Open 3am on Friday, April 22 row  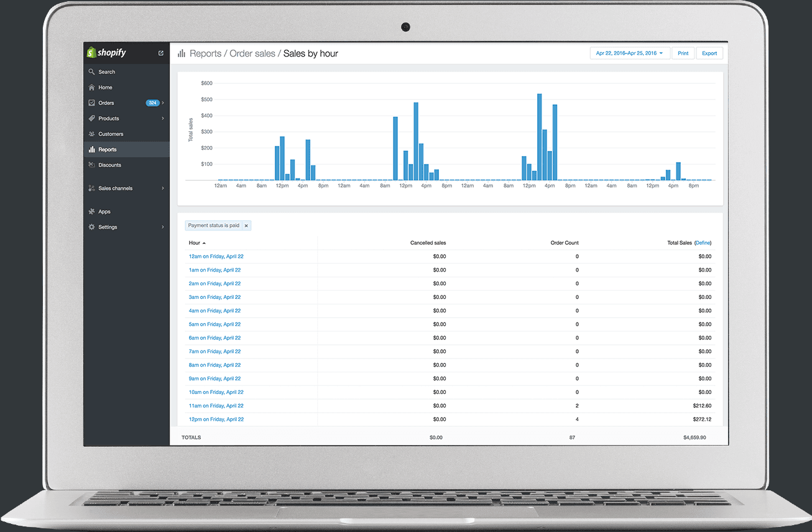click(x=215, y=297)
